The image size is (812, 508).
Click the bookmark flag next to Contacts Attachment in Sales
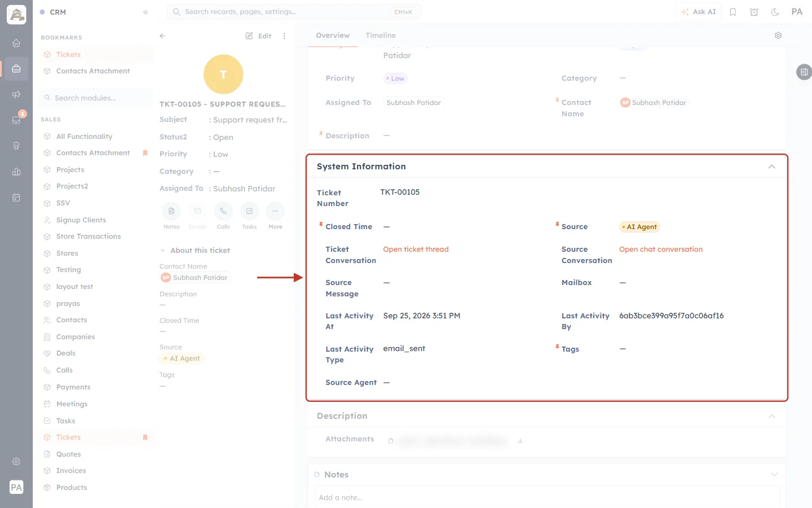[145, 153]
